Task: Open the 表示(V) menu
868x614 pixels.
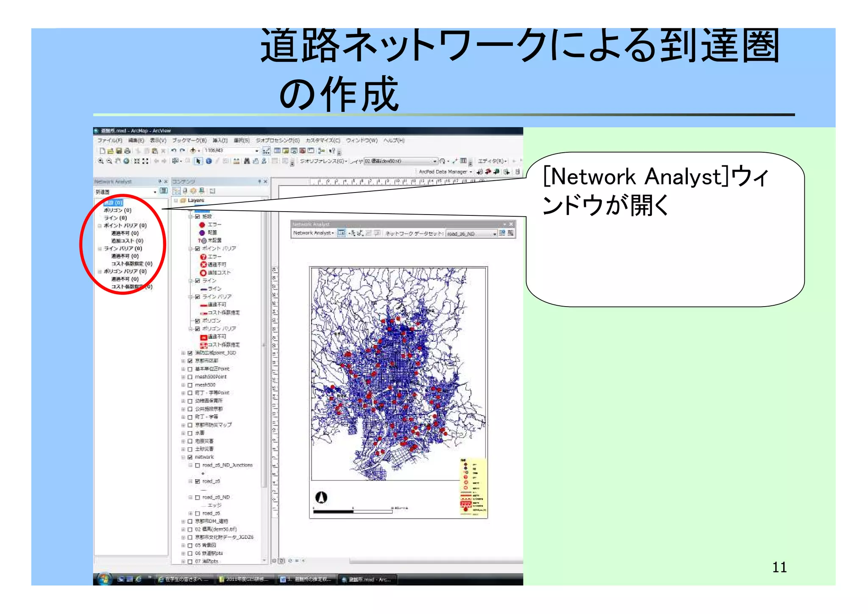Action: tap(158, 140)
